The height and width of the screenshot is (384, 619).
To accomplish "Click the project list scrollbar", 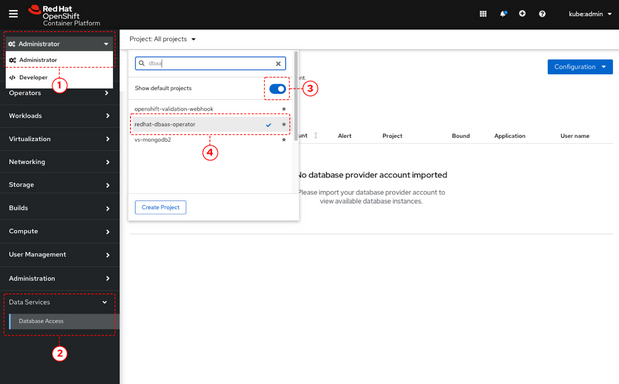I will 296,97.
